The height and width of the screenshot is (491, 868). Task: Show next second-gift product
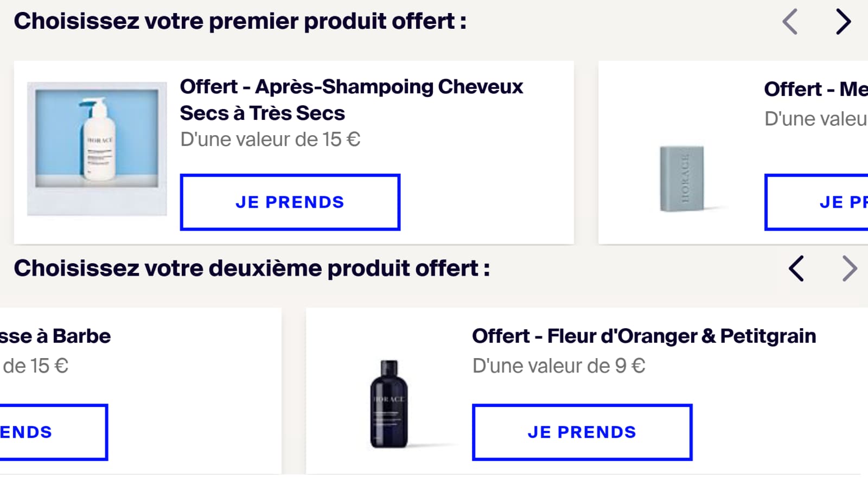coord(849,269)
